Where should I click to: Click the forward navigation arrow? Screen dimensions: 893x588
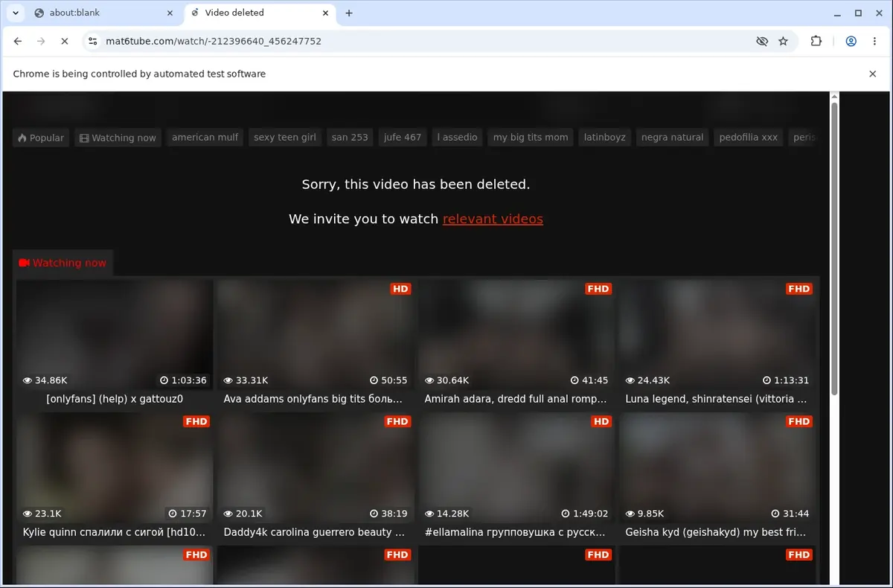pyautogui.click(x=42, y=42)
